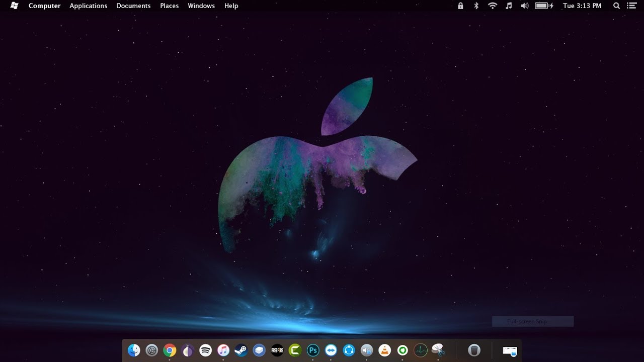The height and width of the screenshot is (362, 644).
Task: Launch Photoshop from the dock
Action: (313, 350)
